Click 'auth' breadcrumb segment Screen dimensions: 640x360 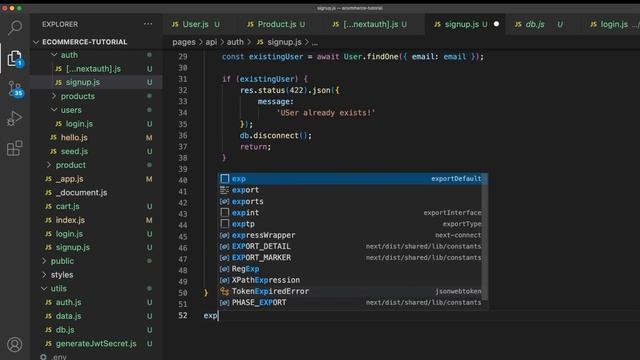point(235,42)
